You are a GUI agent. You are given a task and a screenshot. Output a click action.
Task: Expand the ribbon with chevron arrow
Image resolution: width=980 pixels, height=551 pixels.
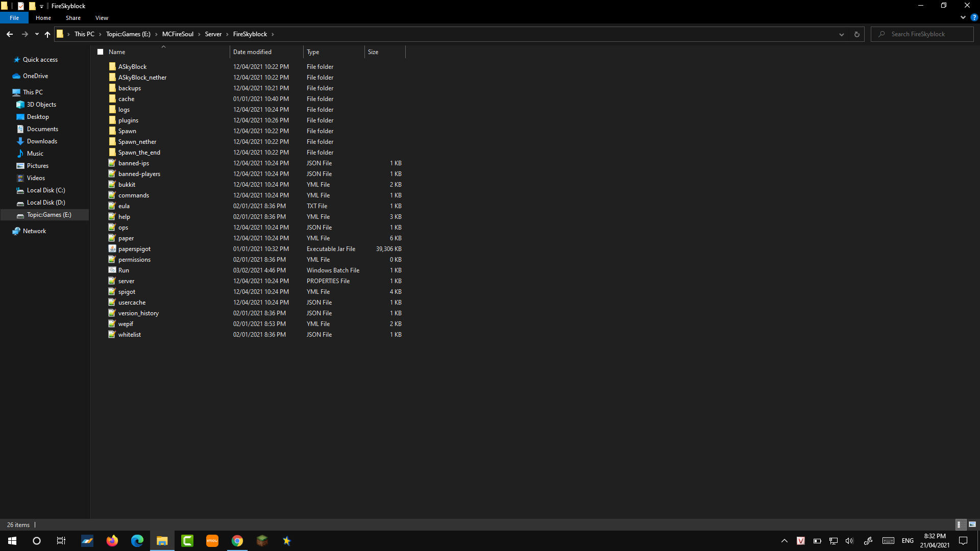[x=963, y=17]
